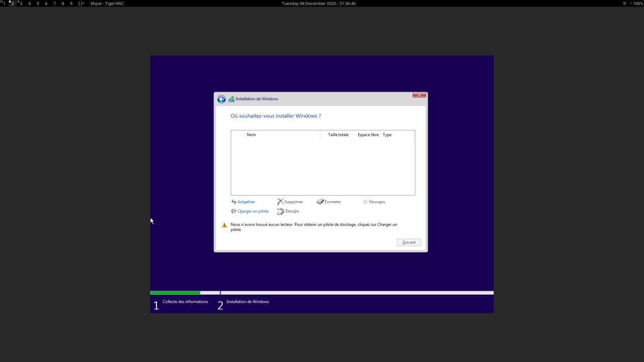Click the date and time in the top bar
Screen dimensions: 644x362
tap(318, 4)
